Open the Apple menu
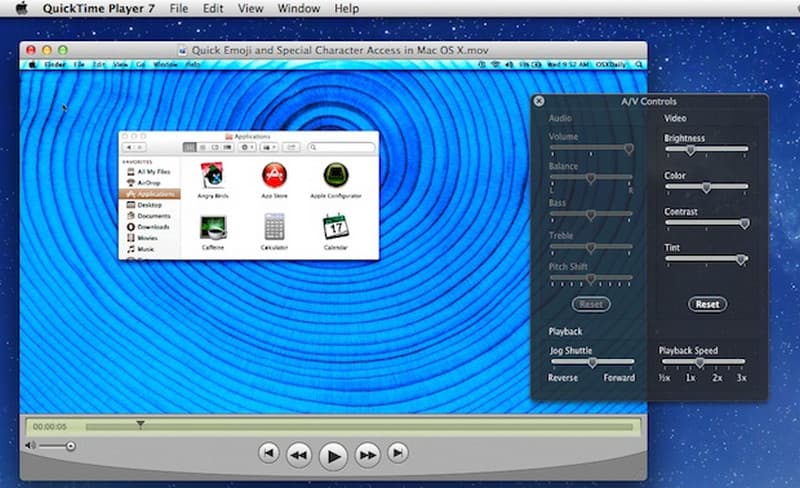The width and height of the screenshot is (800, 488). click(x=21, y=8)
